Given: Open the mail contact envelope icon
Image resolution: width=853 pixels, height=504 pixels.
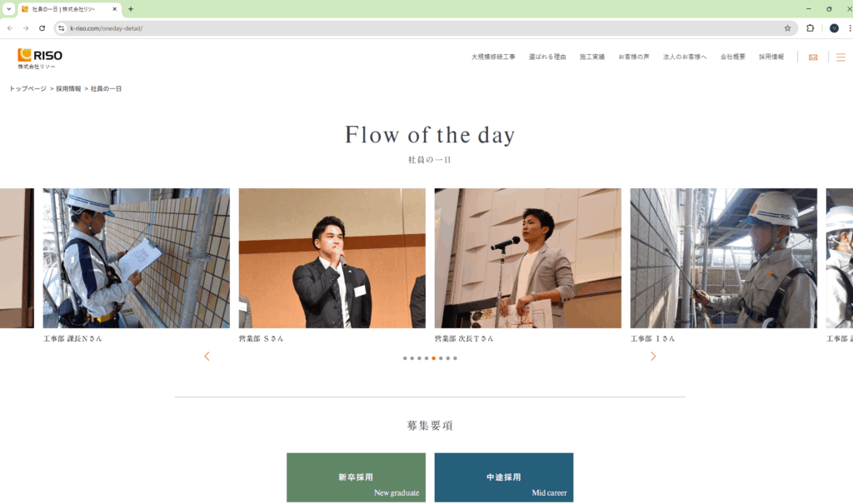Looking at the screenshot, I should (x=813, y=57).
